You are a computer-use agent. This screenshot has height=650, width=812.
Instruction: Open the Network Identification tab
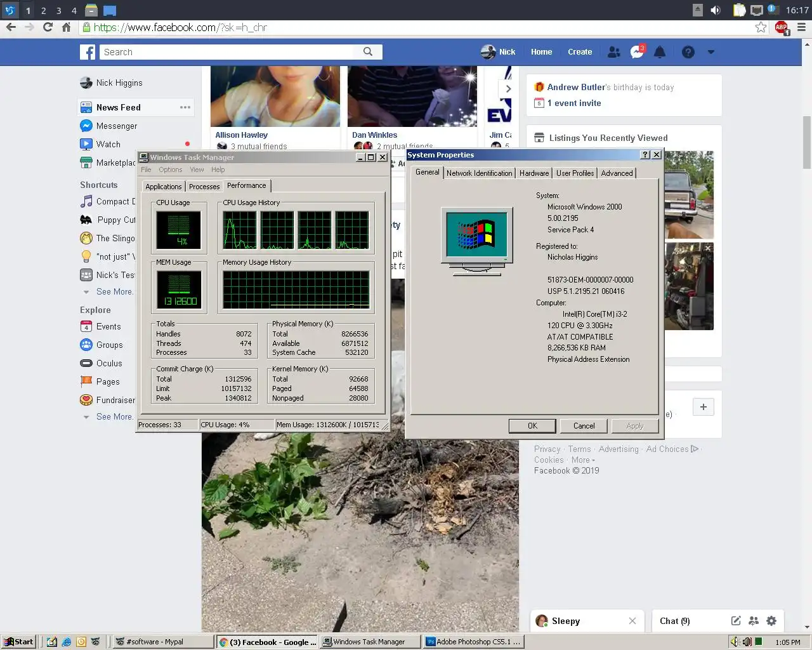[479, 173]
